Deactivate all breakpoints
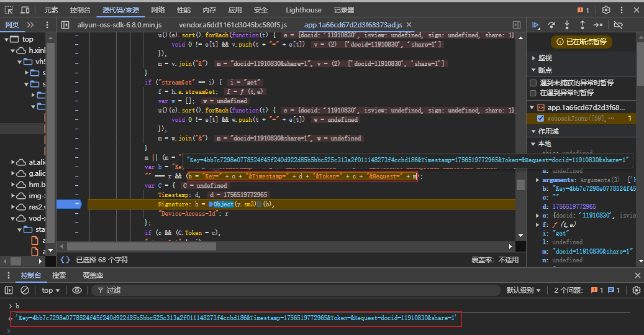The width and height of the screenshot is (644, 335). pos(618,25)
